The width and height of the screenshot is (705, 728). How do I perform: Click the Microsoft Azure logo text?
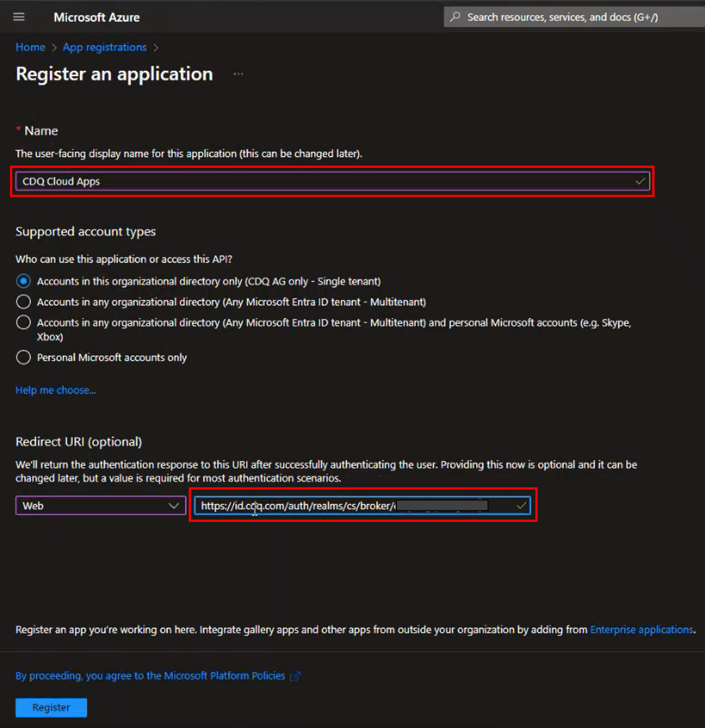click(x=96, y=17)
